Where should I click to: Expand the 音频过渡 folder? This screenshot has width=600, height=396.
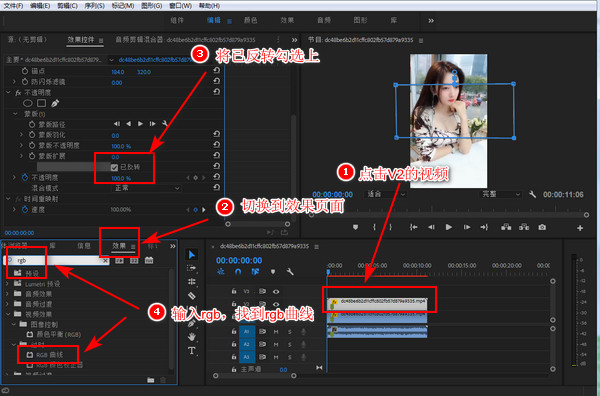(7, 304)
